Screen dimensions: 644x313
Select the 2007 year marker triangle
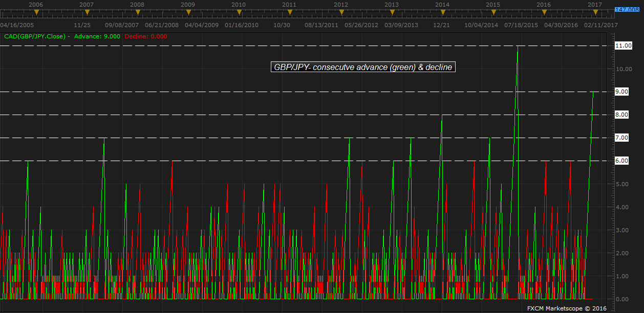point(87,12)
